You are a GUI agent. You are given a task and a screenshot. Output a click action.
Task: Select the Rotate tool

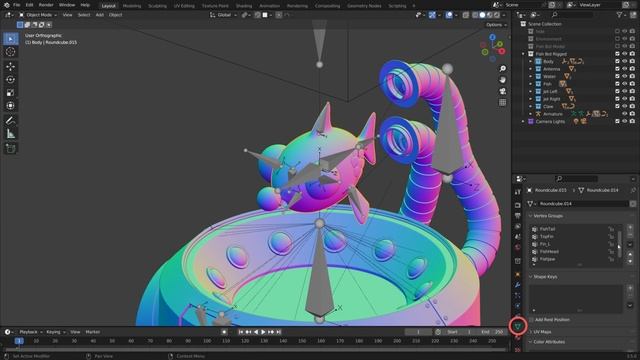coord(11,80)
